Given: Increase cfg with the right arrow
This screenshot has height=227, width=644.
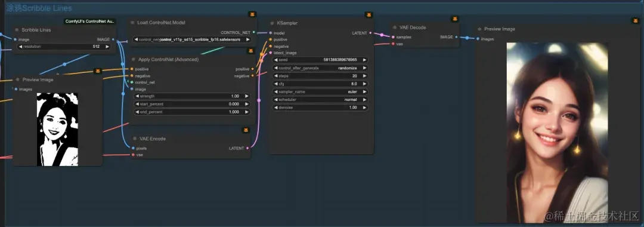Looking at the screenshot, I should pos(364,84).
